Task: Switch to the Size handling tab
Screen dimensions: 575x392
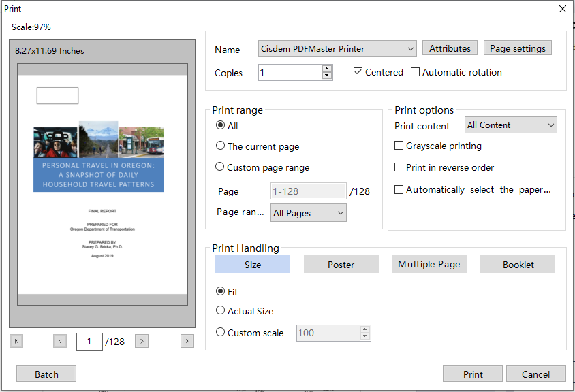Action: pos(253,264)
